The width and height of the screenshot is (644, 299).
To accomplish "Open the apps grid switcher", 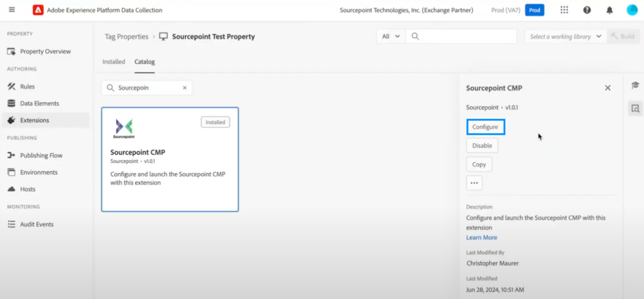I will point(564,10).
